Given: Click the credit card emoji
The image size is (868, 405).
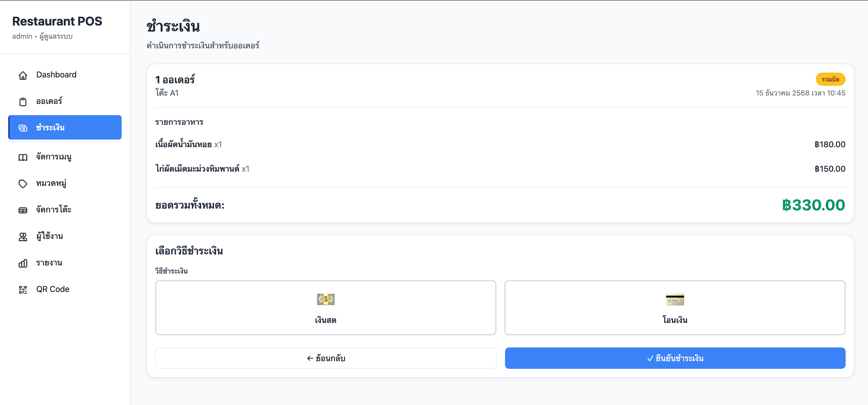Looking at the screenshot, I should [x=675, y=299].
